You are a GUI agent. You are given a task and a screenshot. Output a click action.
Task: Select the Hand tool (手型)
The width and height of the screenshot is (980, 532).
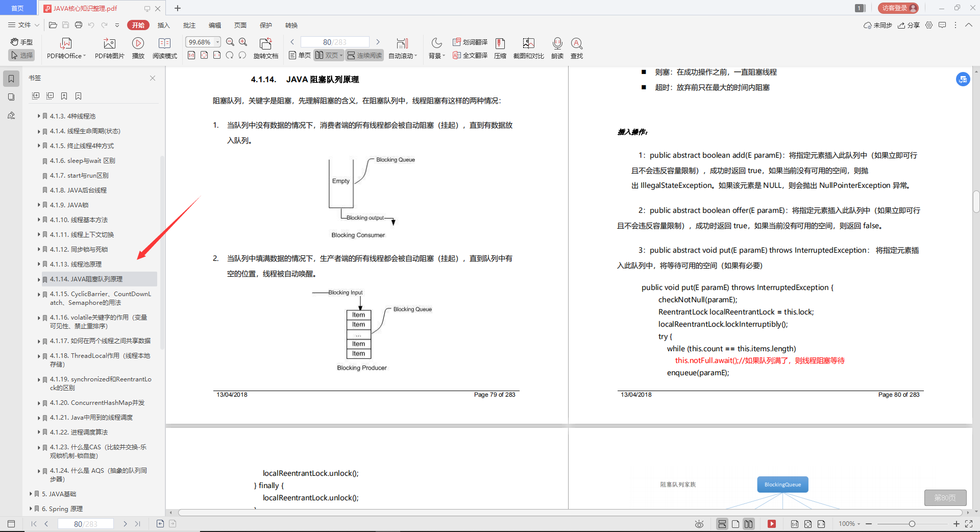point(21,42)
